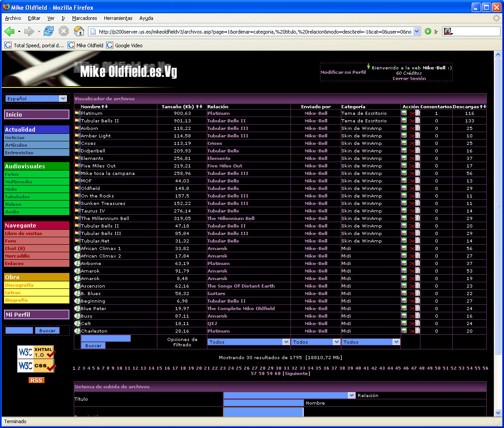Screen dimensions: 504x428
Task: Reload the page with the refresh icon
Action: tap(49, 31)
